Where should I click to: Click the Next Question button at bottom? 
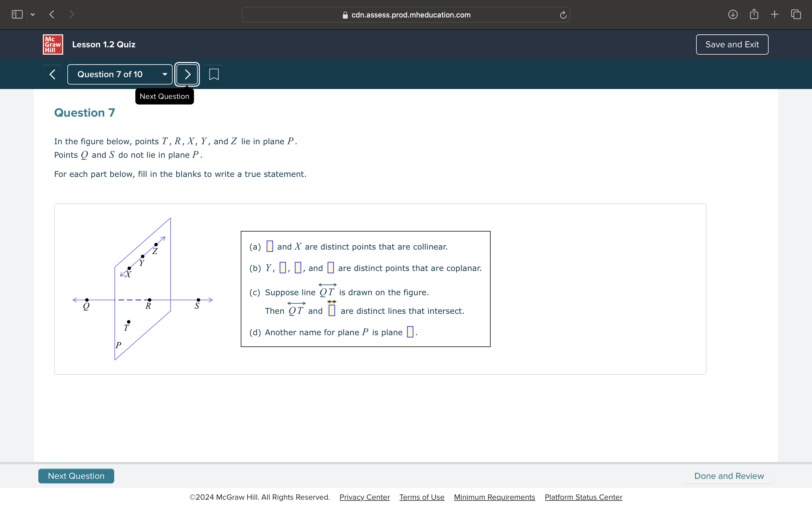(x=76, y=475)
